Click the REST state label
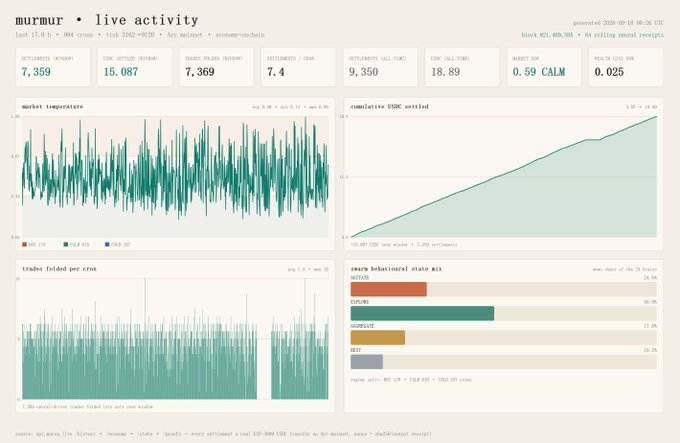Viewport: 680px width, 443px height. click(x=356, y=350)
